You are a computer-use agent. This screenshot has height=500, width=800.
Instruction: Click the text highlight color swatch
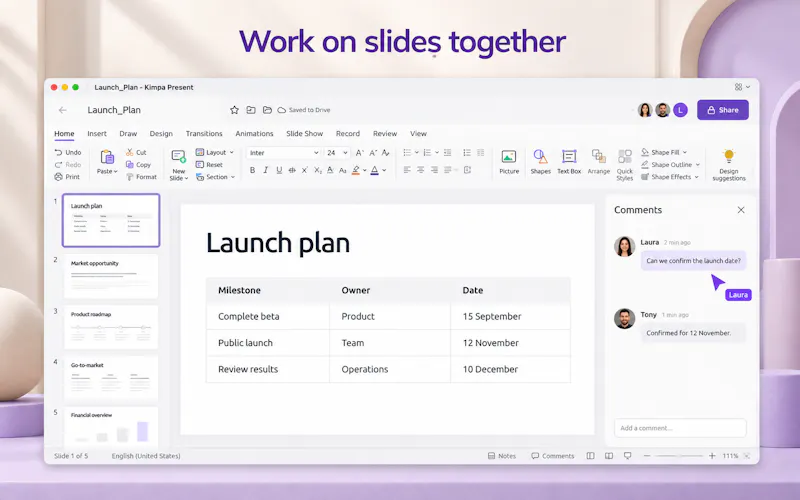pyautogui.click(x=356, y=170)
